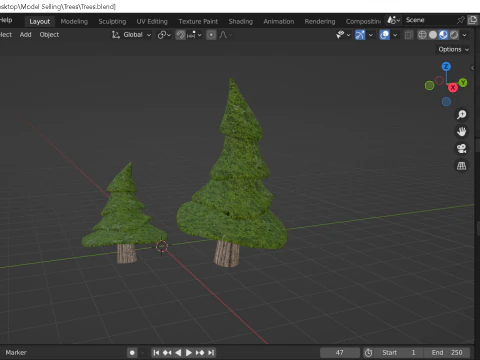The image size is (480, 360).
Task: Open the Help menu
Action: [6, 20]
